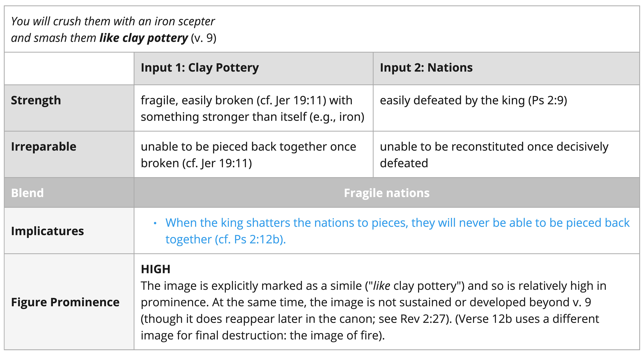This screenshot has width=644, height=354.
Task: Click the italic 'iron scepter' verse line
Action: coord(113,21)
